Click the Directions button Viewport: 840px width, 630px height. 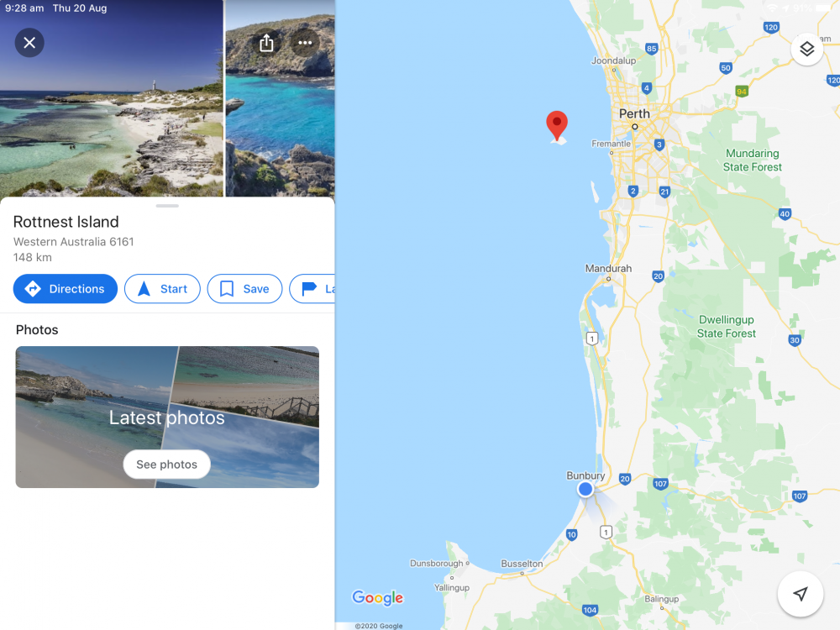click(x=66, y=289)
